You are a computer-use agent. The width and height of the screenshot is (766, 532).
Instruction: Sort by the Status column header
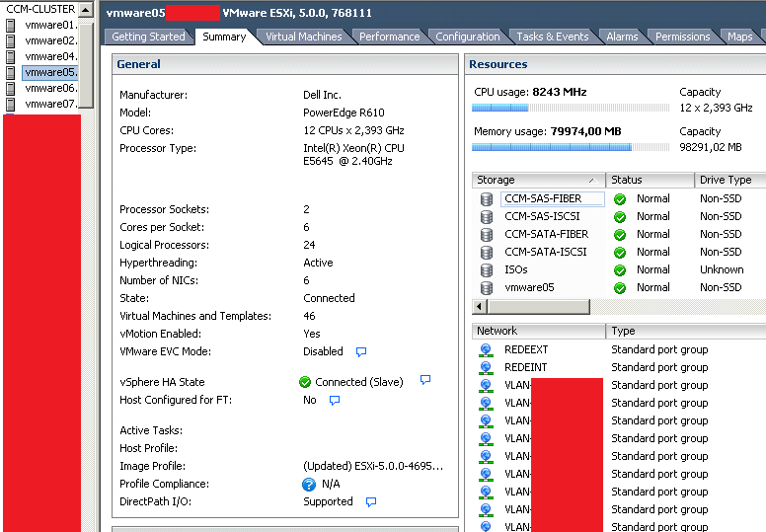point(650,180)
